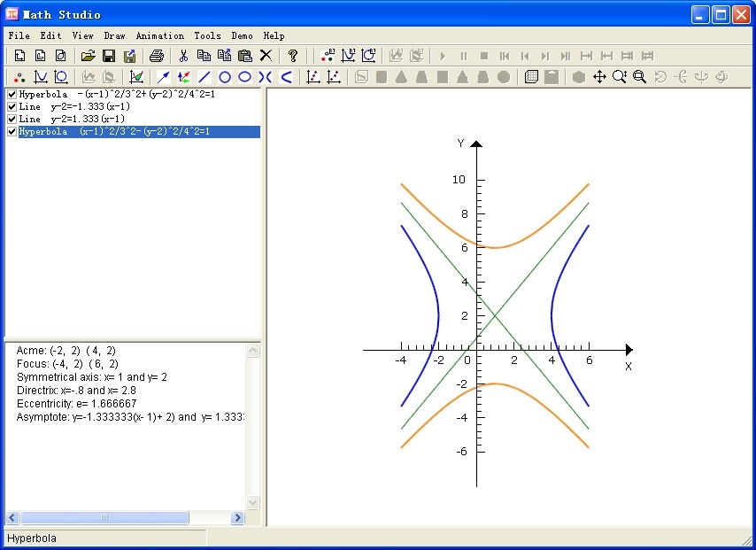Click the Cartesian function curve icon
Image resolution: width=756 pixels, height=550 pixels.
pos(41,77)
